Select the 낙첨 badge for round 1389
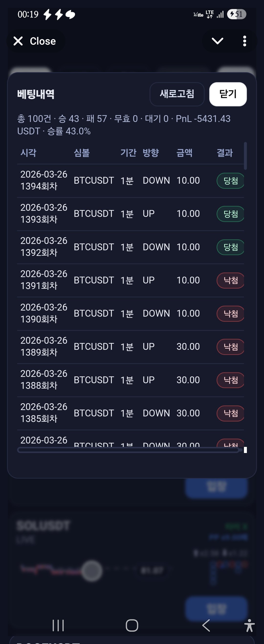 (230, 347)
